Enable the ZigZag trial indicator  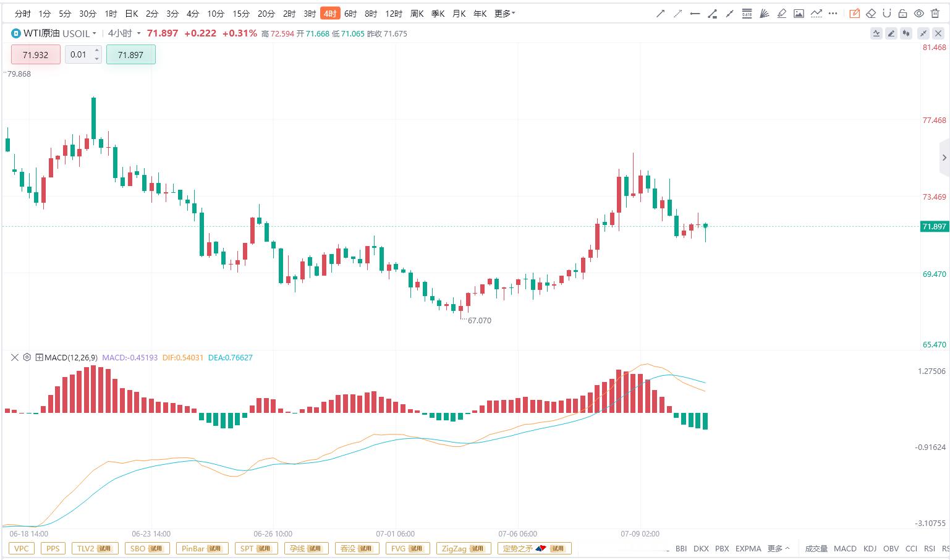(x=464, y=548)
